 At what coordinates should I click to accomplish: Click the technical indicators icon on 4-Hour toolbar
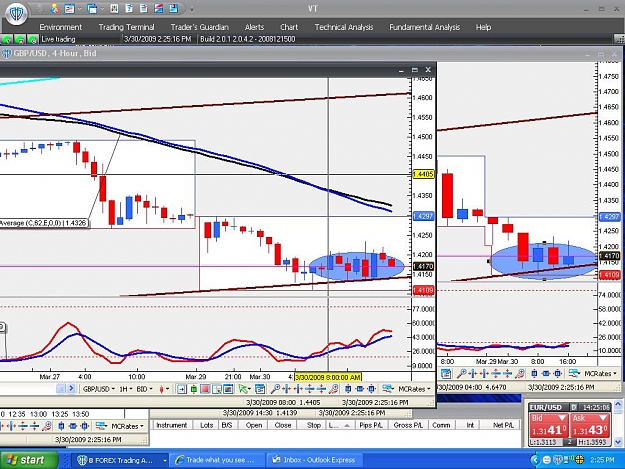click(574, 373)
